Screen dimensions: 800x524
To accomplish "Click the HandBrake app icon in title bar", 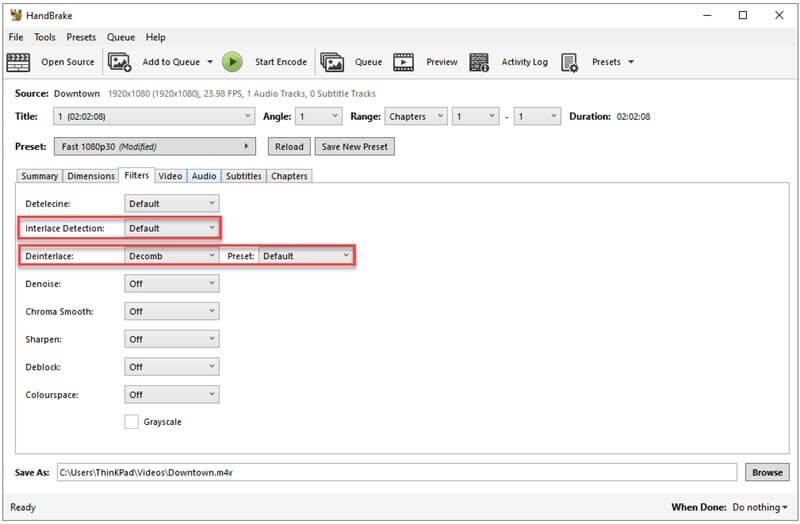I will click(x=16, y=15).
